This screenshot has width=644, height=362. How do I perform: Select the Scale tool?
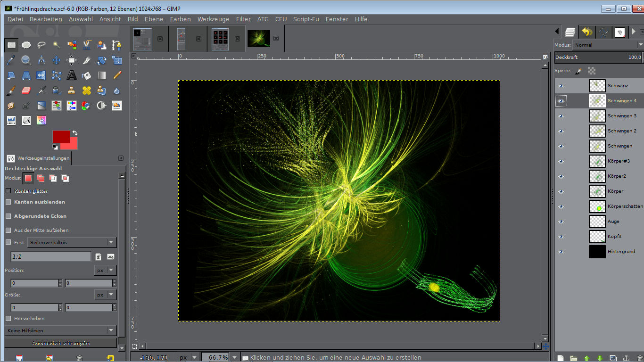(117, 60)
